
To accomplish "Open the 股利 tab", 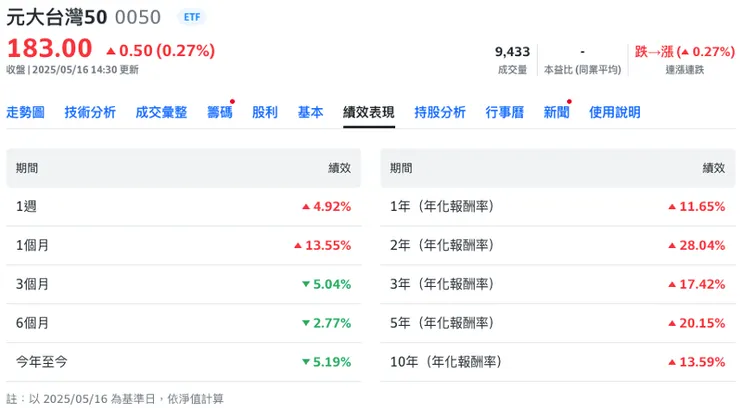I will point(265,112).
